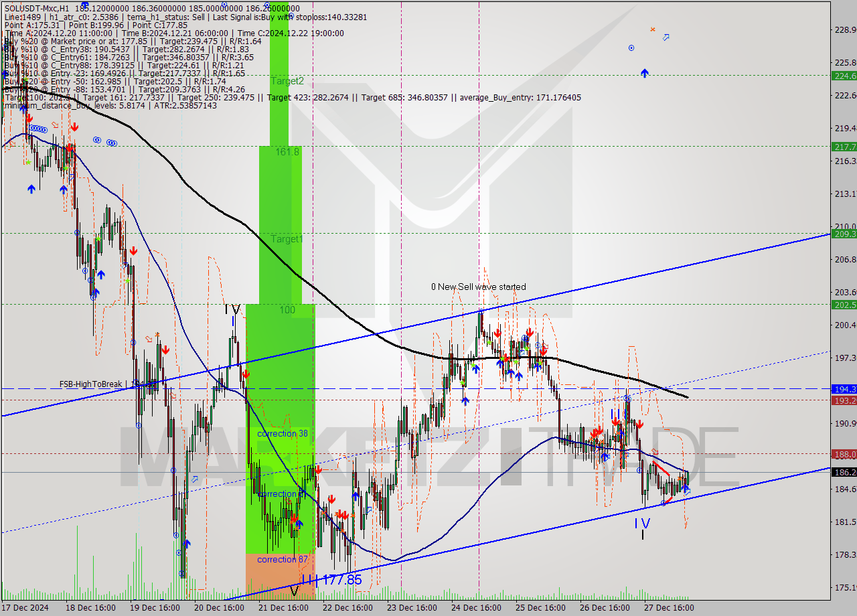Image resolution: width=857 pixels, height=616 pixels.
Task: Click the '22 Dec 16:00' time label
Action: click(347, 608)
